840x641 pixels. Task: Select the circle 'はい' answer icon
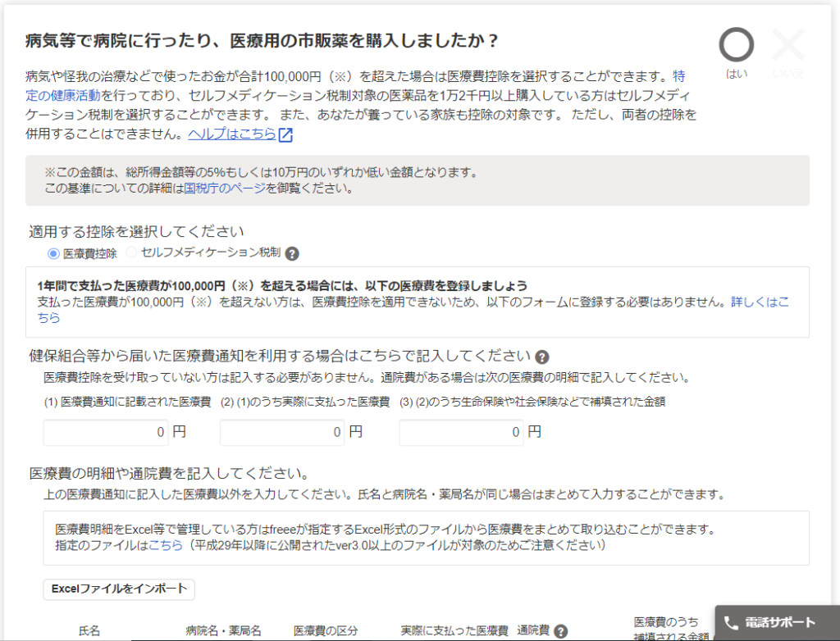coord(736,46)
